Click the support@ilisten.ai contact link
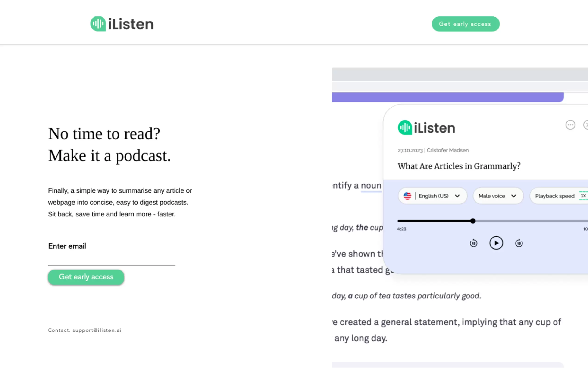 coord(97,330)
